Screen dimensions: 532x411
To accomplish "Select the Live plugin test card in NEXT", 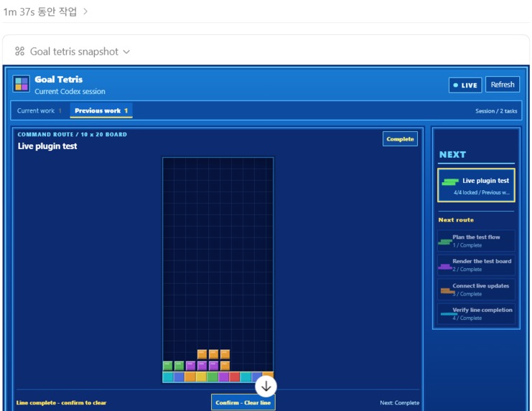I will [476, 185].
